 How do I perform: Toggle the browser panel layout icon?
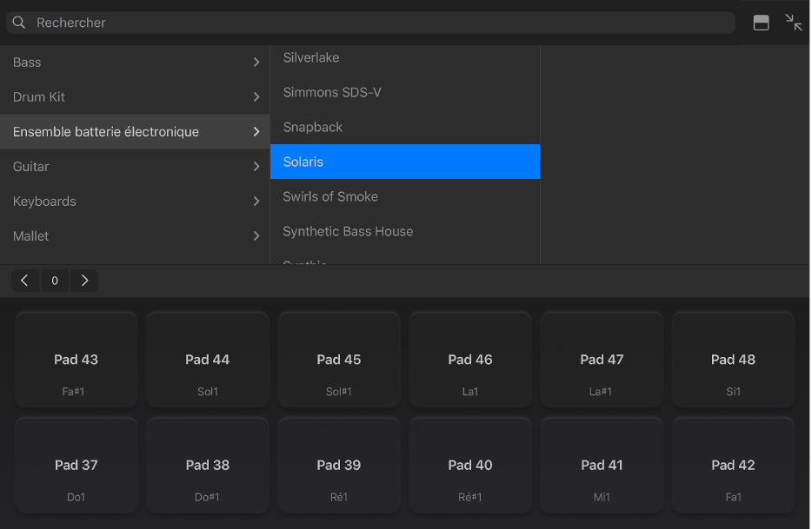point(761,23)
